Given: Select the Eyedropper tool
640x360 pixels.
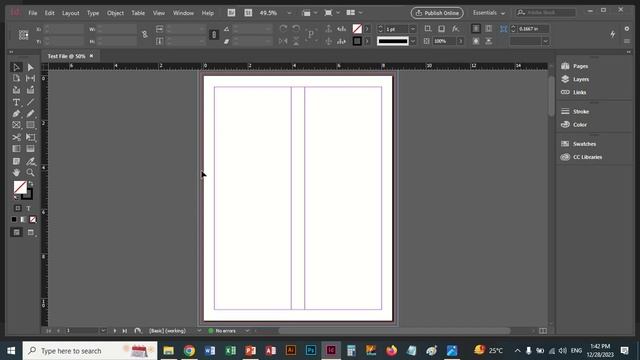Looking at the screenshot, I should 31,162.
